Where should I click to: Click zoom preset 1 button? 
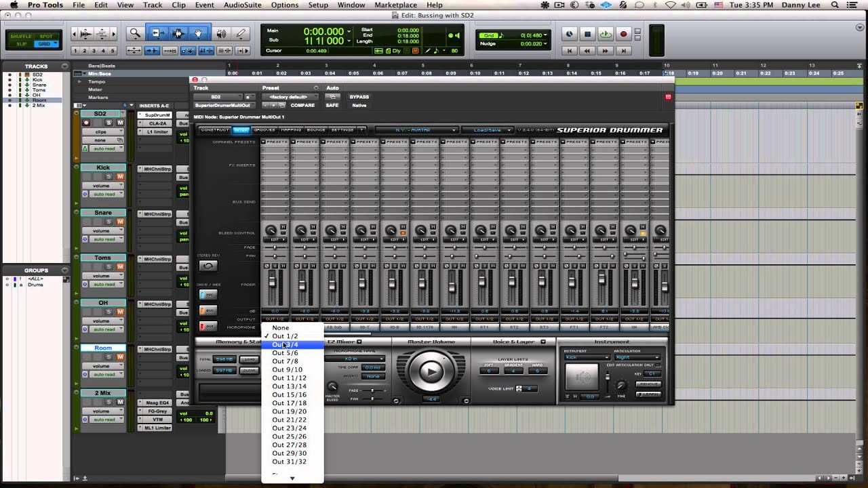click(x=76, y=51)
